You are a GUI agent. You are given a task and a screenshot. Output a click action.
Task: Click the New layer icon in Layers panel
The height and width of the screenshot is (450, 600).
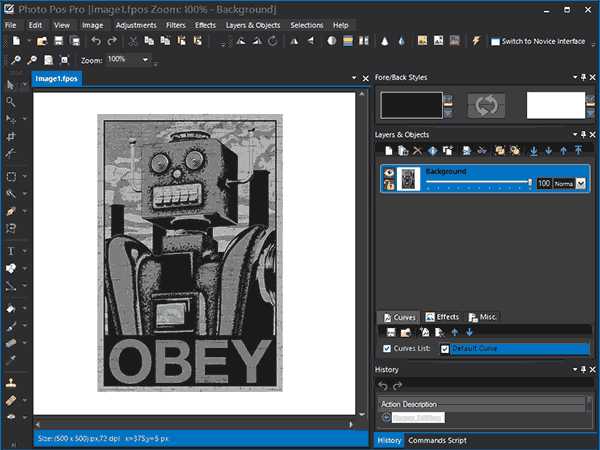388,151
